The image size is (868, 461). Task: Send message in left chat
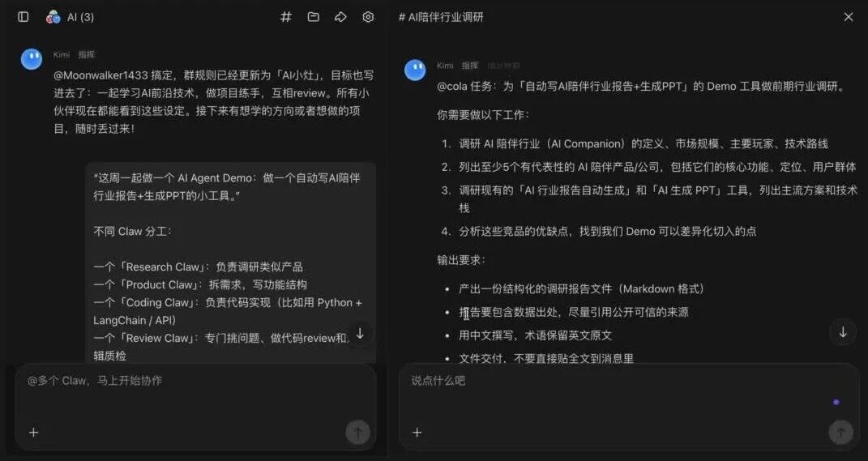tap(357, 432)
